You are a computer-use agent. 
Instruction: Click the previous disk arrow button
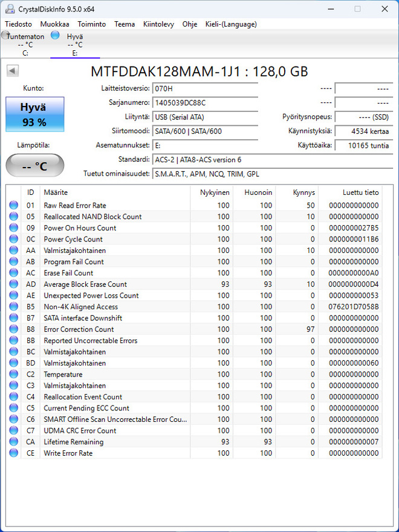(13, 71)
